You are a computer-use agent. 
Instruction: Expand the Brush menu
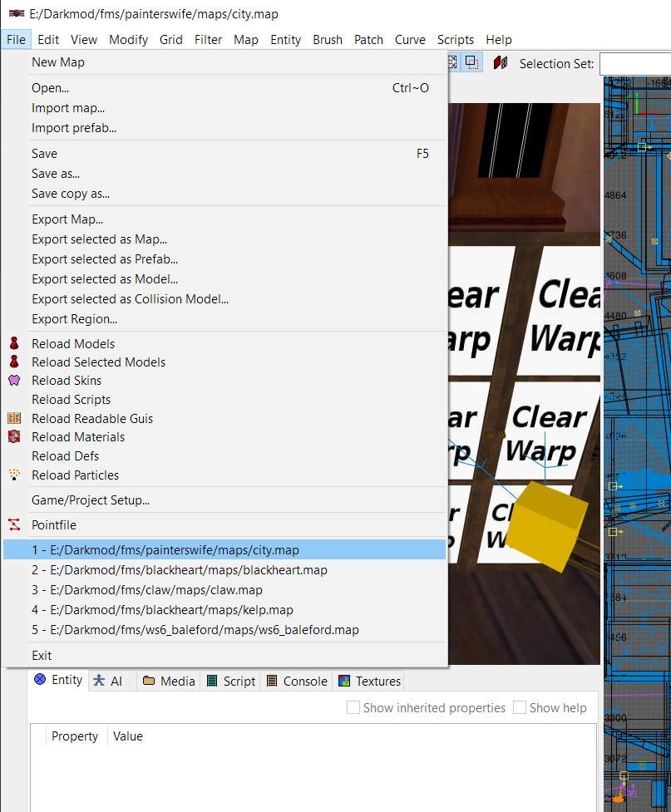coord(328,40)
